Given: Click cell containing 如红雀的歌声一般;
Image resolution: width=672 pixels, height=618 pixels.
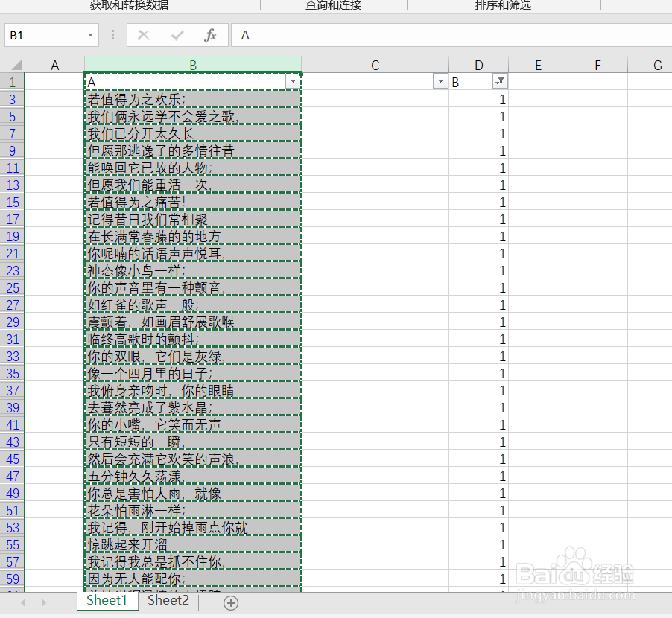Looking at the screenshot, I should 193,305.
